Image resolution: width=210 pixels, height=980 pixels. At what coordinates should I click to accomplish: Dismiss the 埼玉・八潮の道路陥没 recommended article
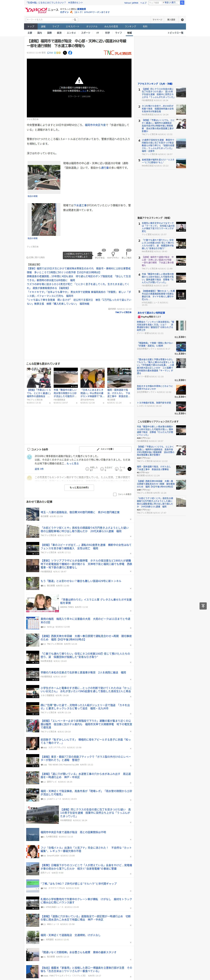tap(130, 519)
